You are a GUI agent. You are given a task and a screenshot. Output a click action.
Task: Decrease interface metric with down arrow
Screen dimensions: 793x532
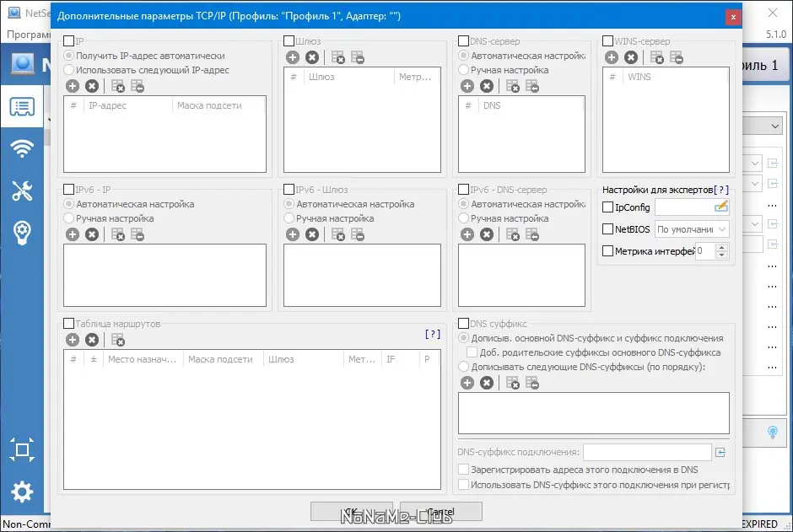click(722, 255)
